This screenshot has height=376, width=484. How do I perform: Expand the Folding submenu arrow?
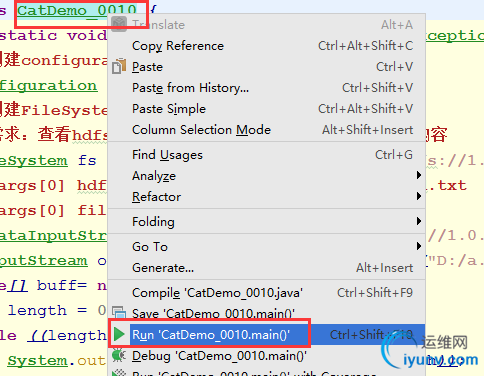[x=419, y=221]
